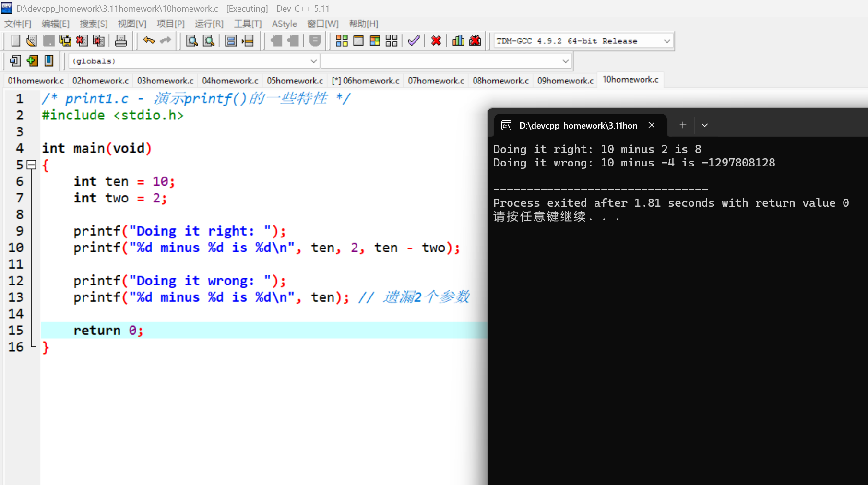Close the current file via toolbar icon
This screenshot has height=485, width=868.
(x=82, y=41)
